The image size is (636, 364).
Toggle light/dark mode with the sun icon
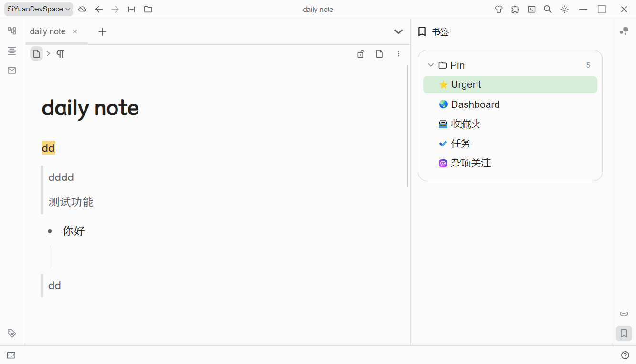(x=564, y=9)
